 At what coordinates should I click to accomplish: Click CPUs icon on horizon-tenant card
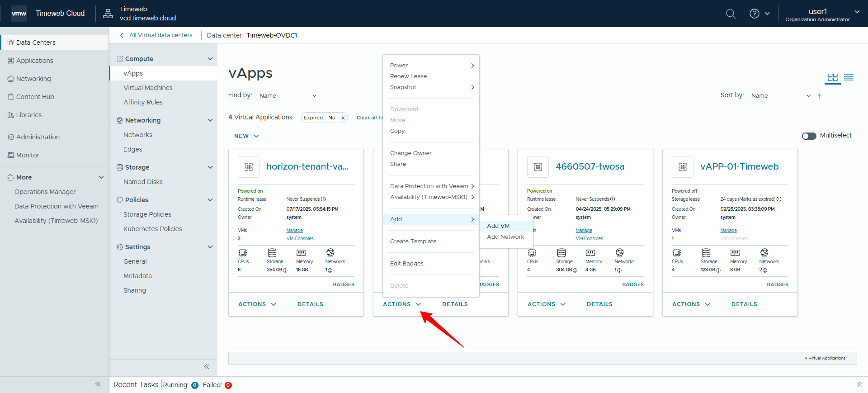click(243, 253)
